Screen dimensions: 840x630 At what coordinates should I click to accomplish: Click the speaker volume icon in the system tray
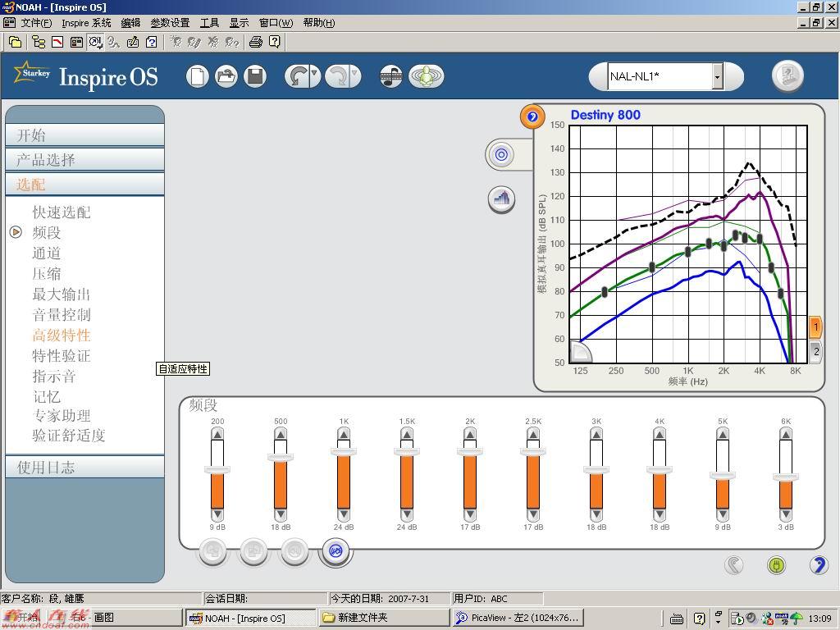point(751,619)
